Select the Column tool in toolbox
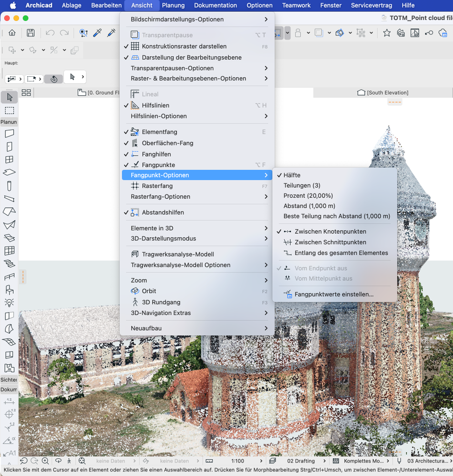The width and height of the screenshot is (453, 476). [x=9, y=186]
